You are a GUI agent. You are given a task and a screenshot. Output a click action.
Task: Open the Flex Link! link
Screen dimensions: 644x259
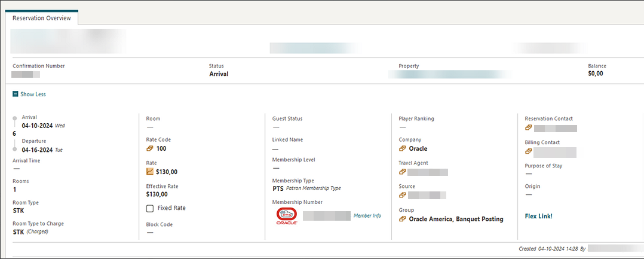click(538, 216)
